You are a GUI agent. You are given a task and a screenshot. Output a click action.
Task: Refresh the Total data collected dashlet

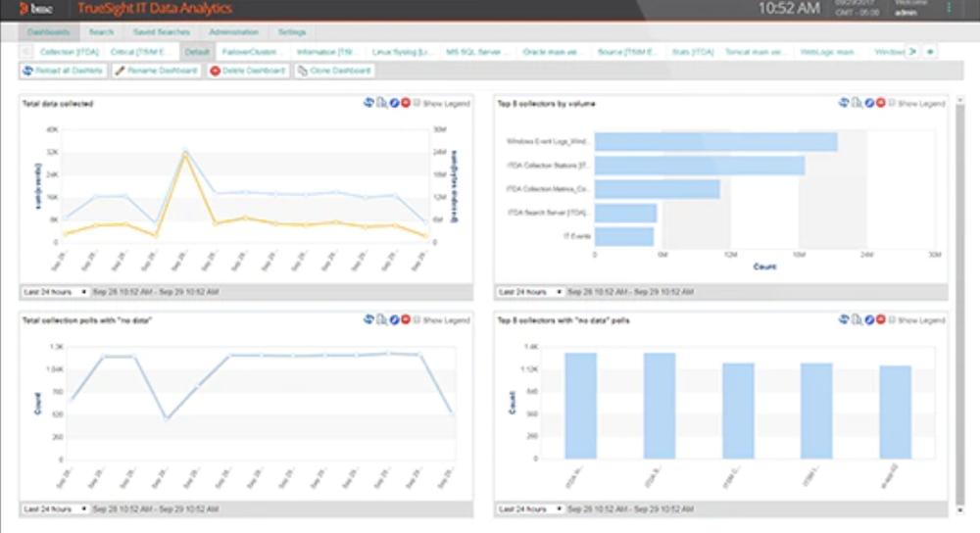(368, 103)
